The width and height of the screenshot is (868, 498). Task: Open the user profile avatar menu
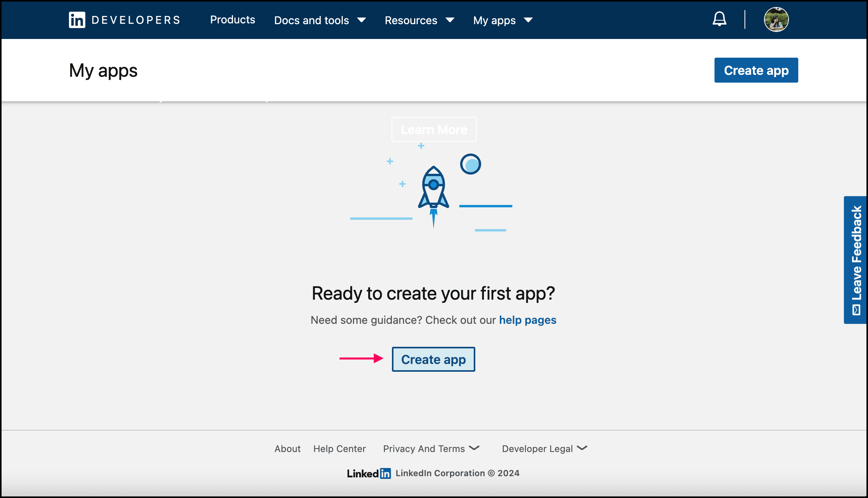coord(776,19)
